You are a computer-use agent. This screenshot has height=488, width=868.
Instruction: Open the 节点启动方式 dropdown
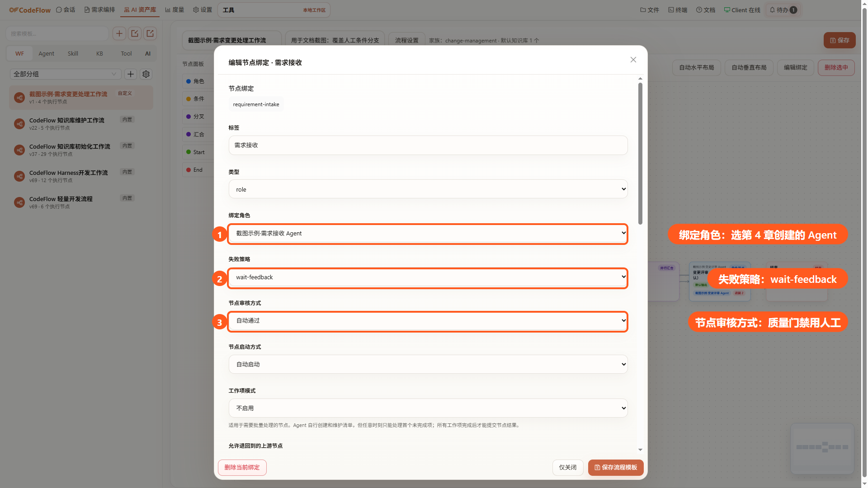428,365
